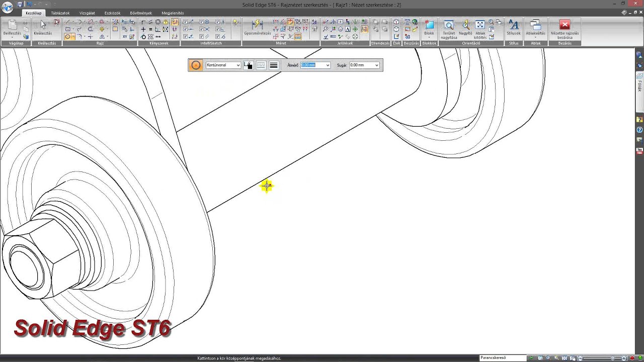Select the circle by center tool in Rajz
Screen dimensions: 644x362
pyautogui.click(x=67, y=37)
